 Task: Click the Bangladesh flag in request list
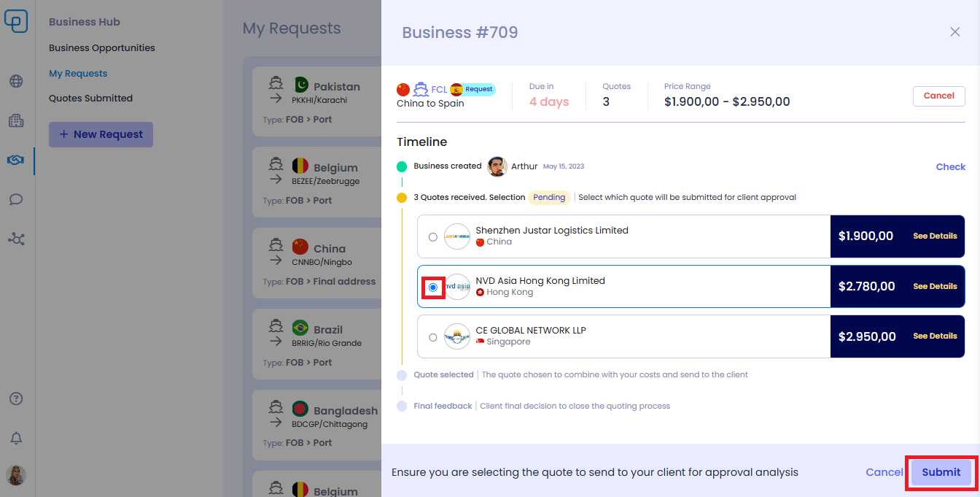pyautogui.click(x=300, y=409)
